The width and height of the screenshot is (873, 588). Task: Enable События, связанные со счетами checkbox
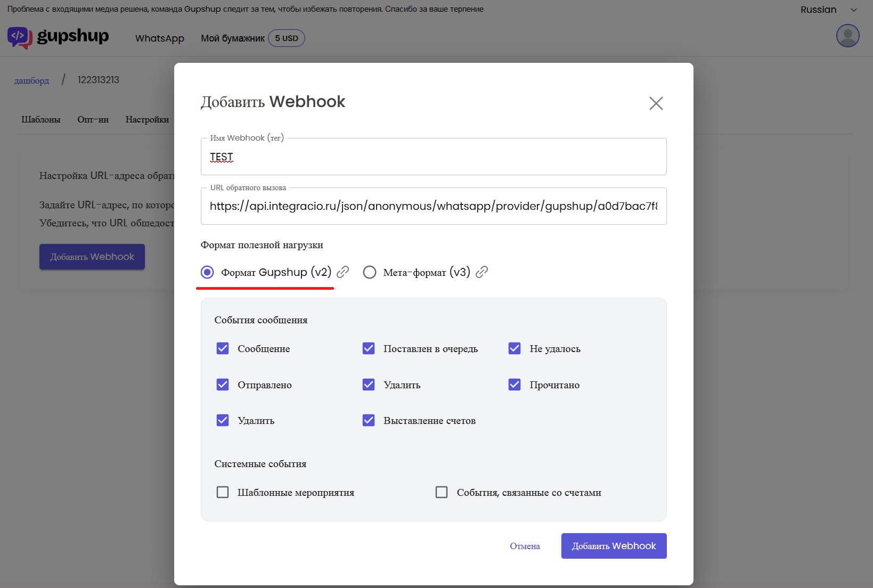pyautogui.click(x=442, y=492)
